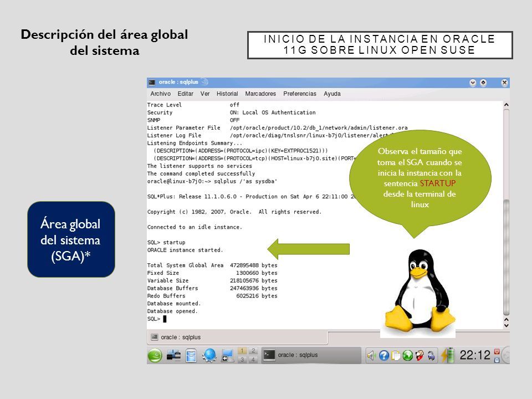The height and width of the screenshot is (399, 532).
Task: Switch to virtual desktop 1
Action: (242, 351)
